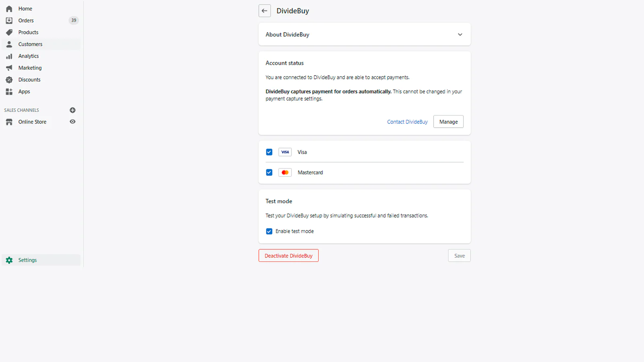This screenshot has width=644, height=362.
Task: Click the Mastercard logo
Action: [x=285, y=173]
